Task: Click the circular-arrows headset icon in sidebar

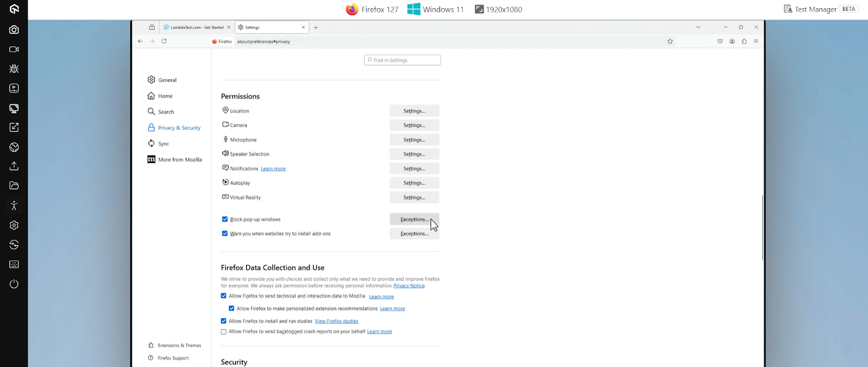Action: (14, 245)
